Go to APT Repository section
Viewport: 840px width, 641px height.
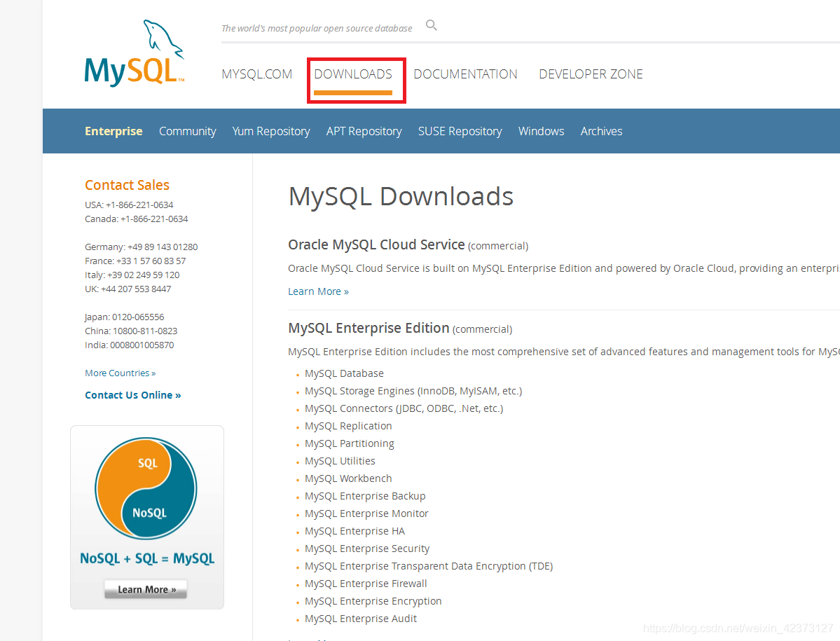coord(364,131)
